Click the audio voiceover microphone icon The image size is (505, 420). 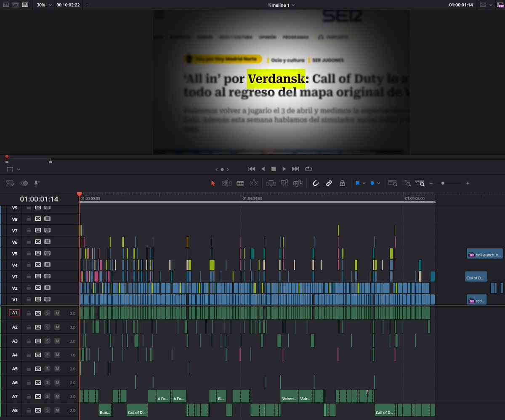tap(37, 183)
